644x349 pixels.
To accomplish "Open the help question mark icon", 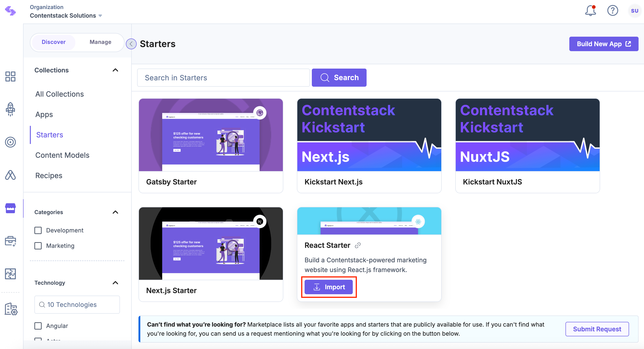I will [x=613, y=10].
